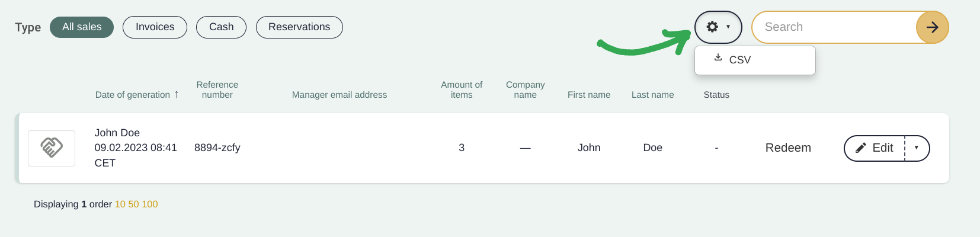The image size is (980, 237).
Task: Edit the John Doe order
Action: 875,148
